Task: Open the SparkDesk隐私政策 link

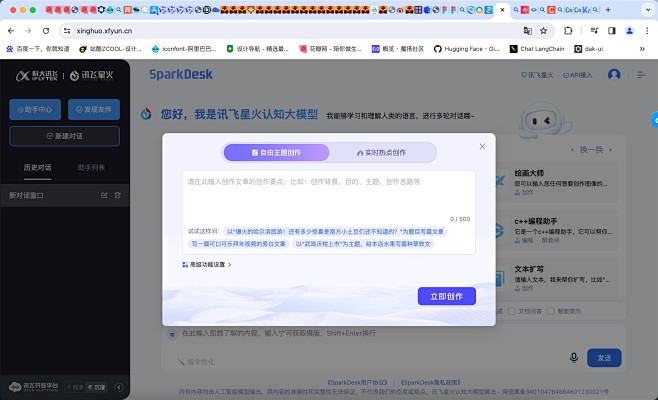Action: coord(431,382)
